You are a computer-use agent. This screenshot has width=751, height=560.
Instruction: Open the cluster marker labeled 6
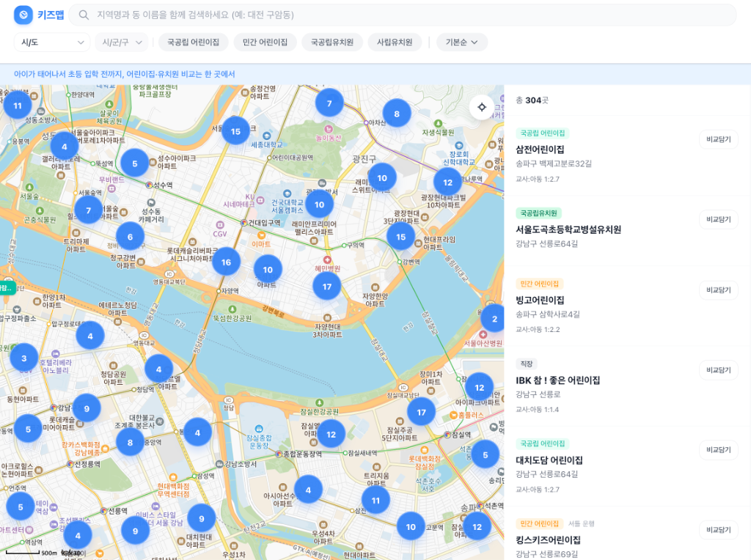point(130,237)
